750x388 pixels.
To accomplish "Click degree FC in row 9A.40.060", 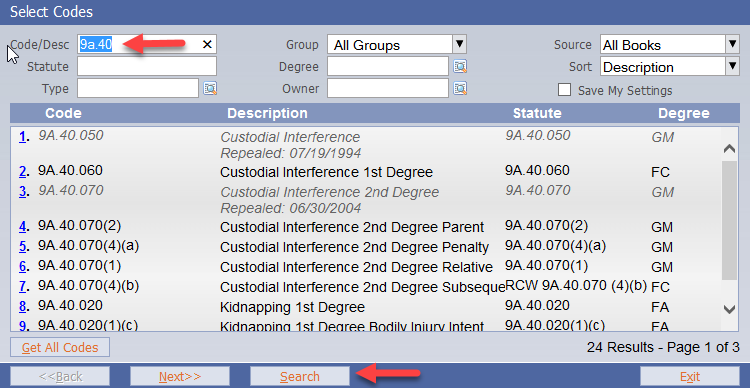I will tap(661, 172).
